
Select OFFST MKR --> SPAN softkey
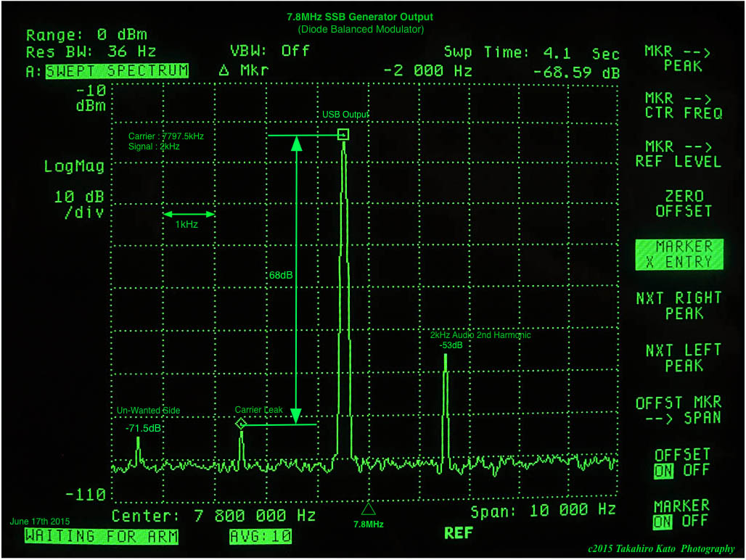click(x=678, y=411)
